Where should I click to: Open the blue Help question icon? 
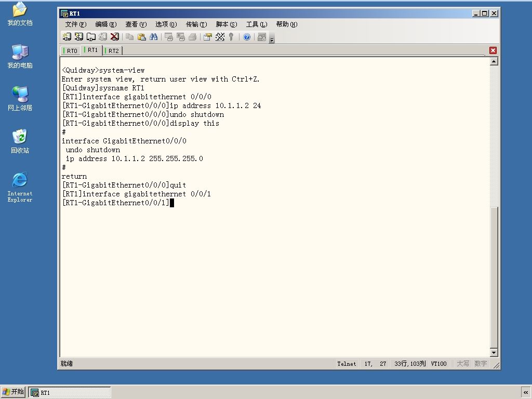[x=247, y=37]
